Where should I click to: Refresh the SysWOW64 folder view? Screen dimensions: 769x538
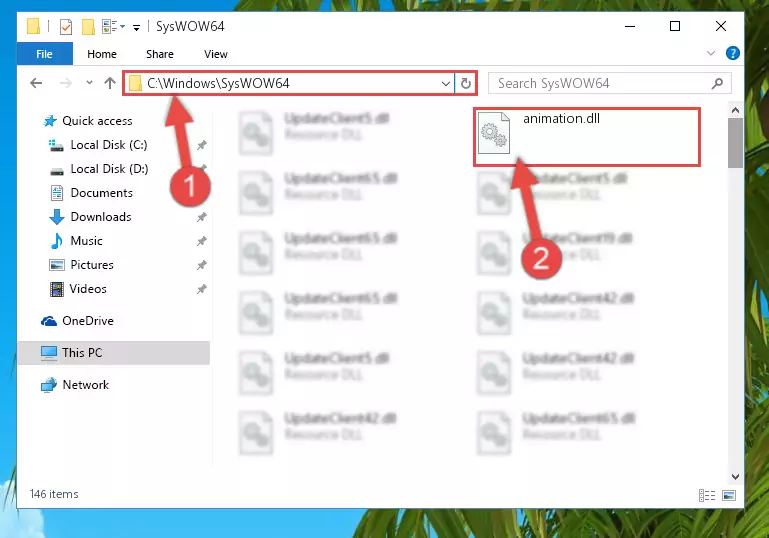pos(465,84)
